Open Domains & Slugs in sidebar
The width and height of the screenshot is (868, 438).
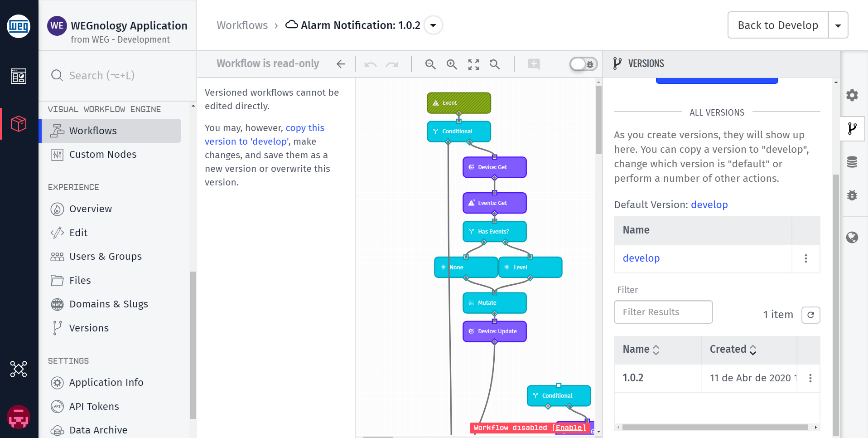point(109,304)
